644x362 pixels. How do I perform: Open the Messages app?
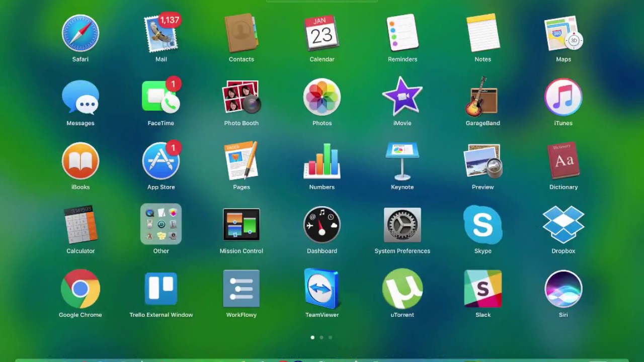pyautogui.click(x=80, y=97)
